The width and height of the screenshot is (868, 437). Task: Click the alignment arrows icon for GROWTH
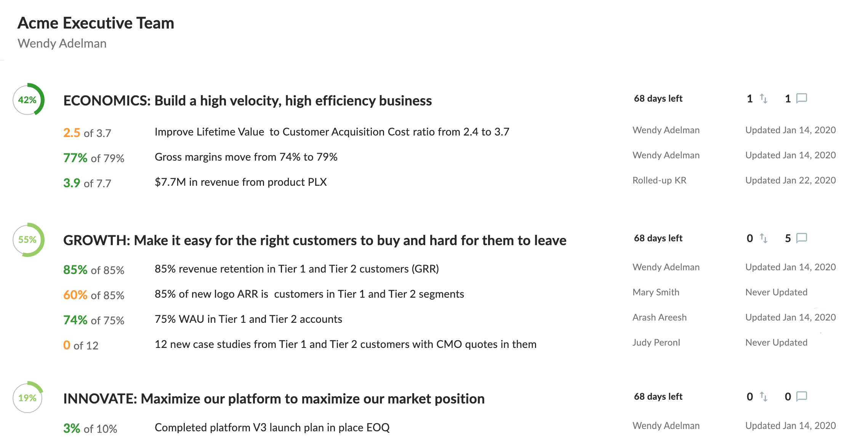tap(764, 238)
